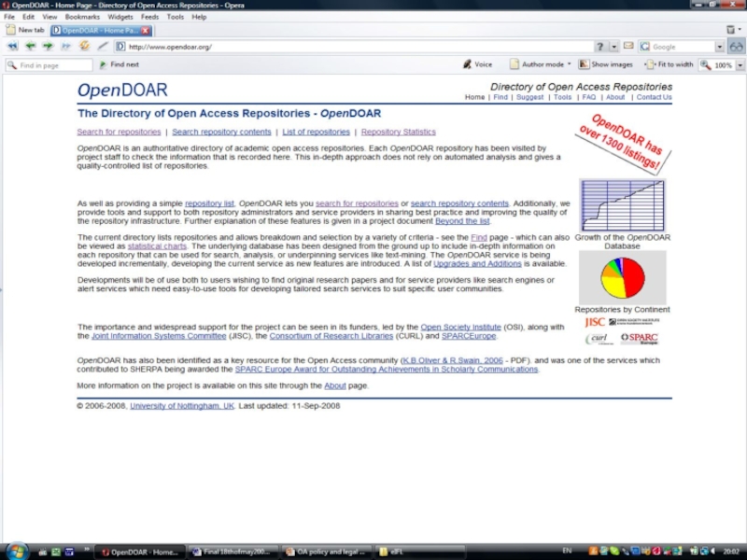This screenshot has width=747, height=560.
Task: Close the OpenDOAR tab
Action: (x=147, y=30)
